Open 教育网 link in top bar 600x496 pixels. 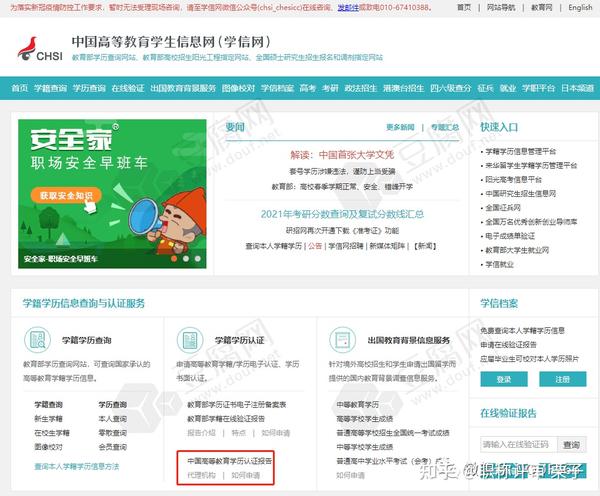541,7
